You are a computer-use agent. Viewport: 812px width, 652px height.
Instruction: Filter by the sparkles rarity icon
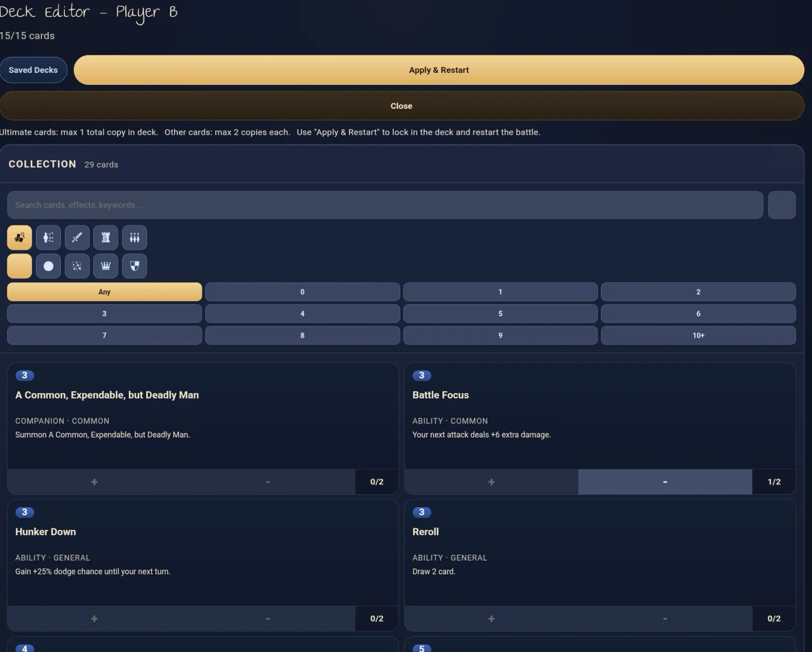[x=77, y=266]
